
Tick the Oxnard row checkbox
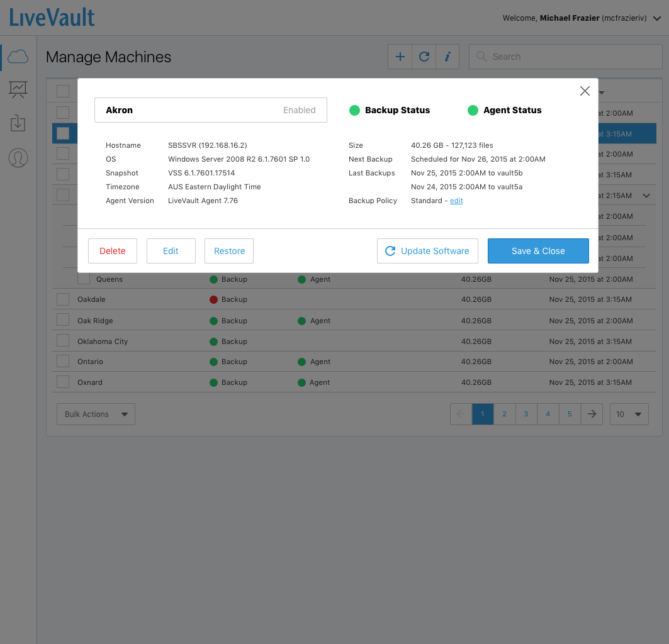tap(63, 382)
